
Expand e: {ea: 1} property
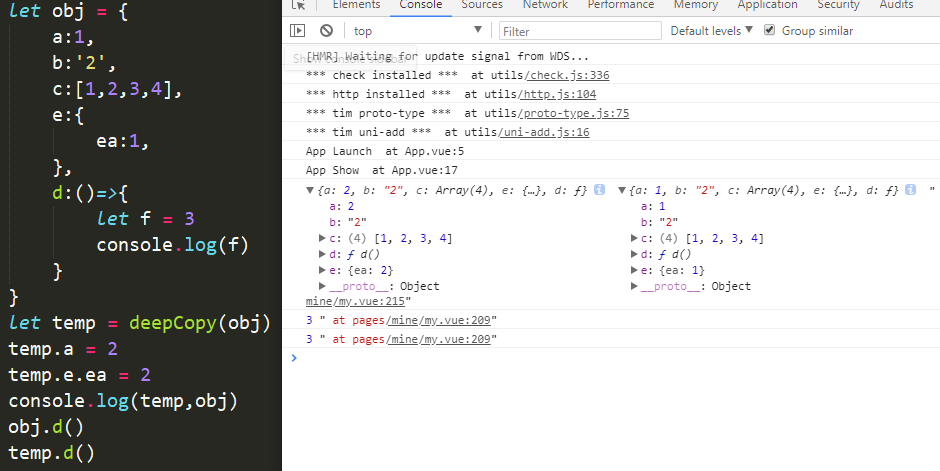pyautogui.click(x=634, y=270)
